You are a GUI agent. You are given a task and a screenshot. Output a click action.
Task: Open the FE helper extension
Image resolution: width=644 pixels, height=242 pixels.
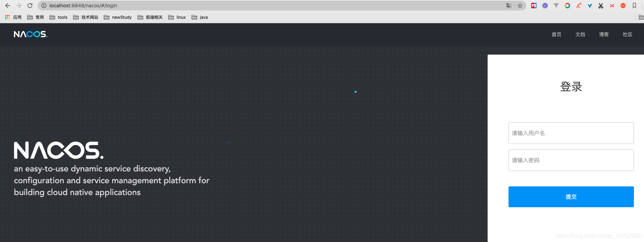click(x=534, y=6)
